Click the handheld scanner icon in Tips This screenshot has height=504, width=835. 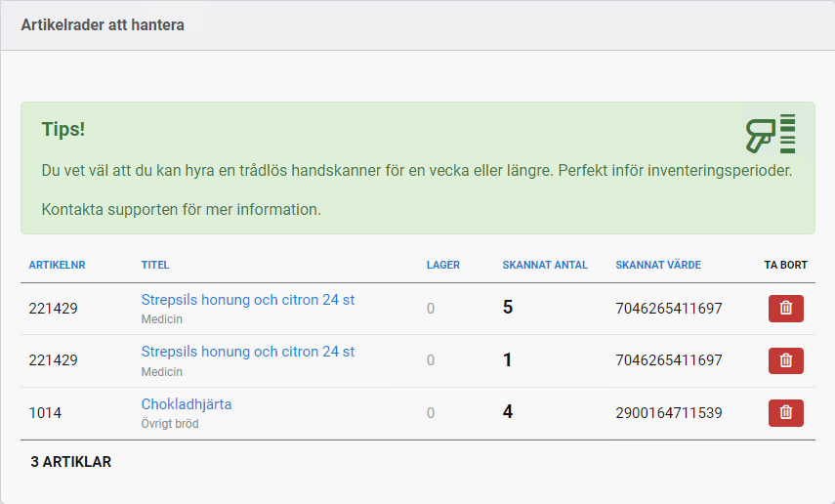click(771, 135)
